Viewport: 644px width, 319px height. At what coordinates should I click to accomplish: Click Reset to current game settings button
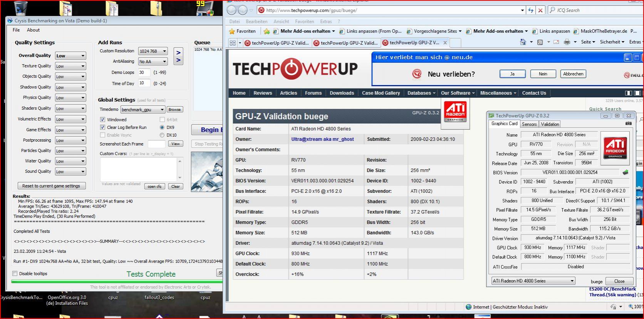tap(52, 186)
